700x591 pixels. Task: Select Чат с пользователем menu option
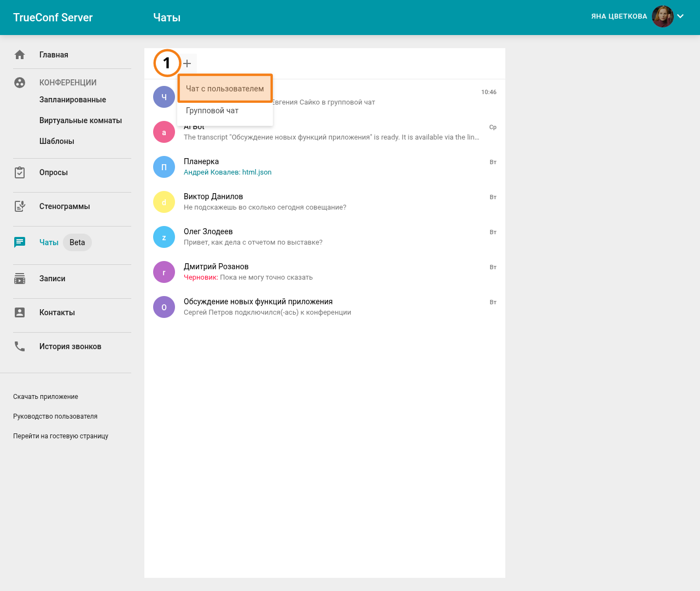225,89
